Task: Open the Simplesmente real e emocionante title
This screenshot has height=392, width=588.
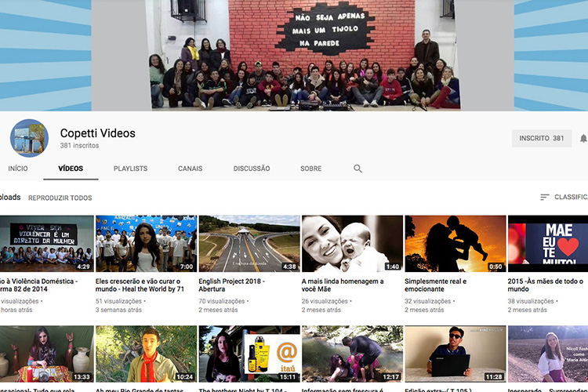Action: (435, 285)
